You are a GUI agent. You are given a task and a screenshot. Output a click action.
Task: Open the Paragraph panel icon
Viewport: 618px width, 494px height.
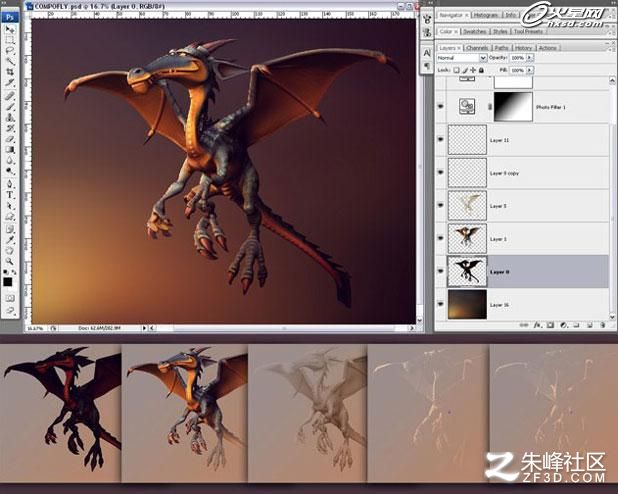click(427, 65)
